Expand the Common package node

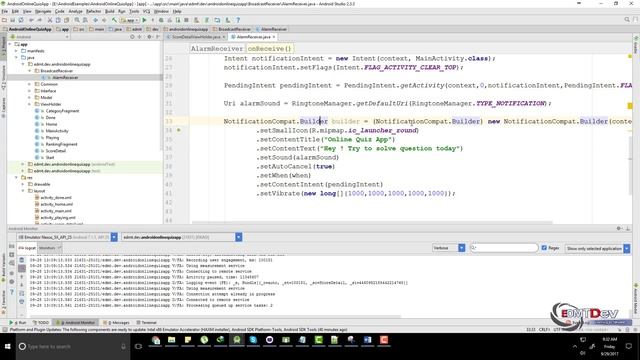[30, 84]
